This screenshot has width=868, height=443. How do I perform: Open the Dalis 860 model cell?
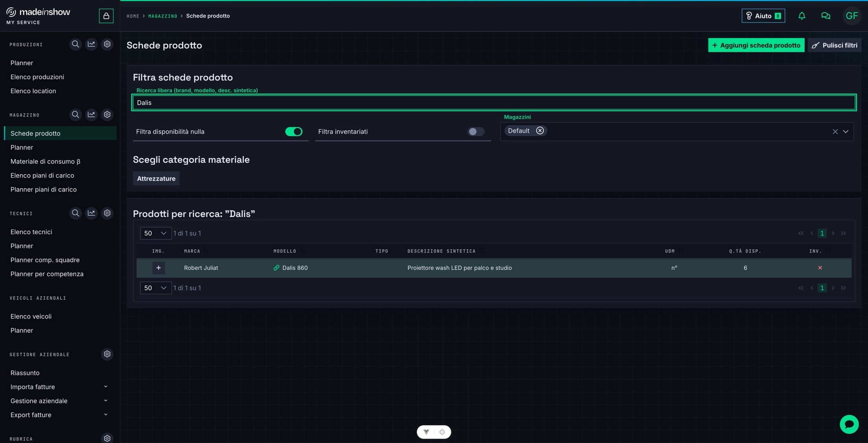pos(295,268)
